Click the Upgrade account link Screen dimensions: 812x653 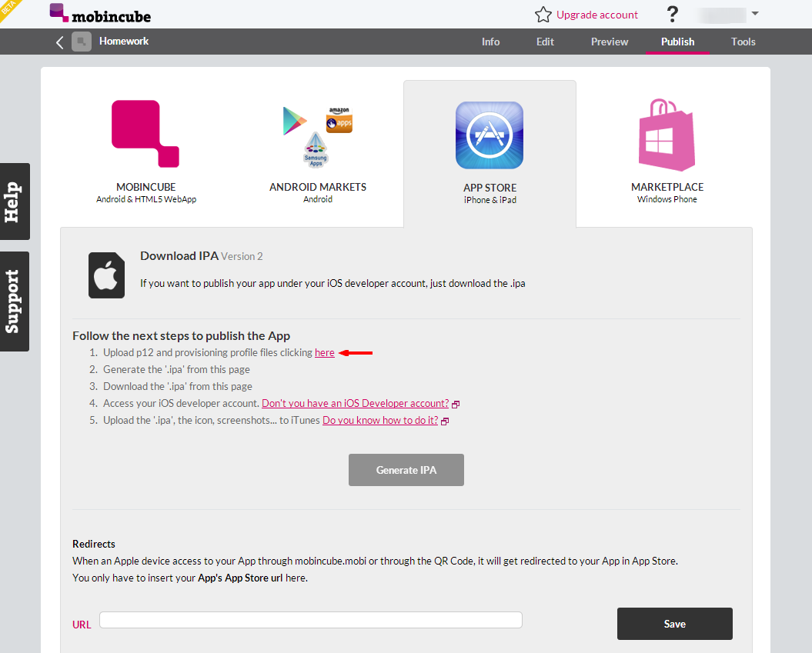pos(597,15)
